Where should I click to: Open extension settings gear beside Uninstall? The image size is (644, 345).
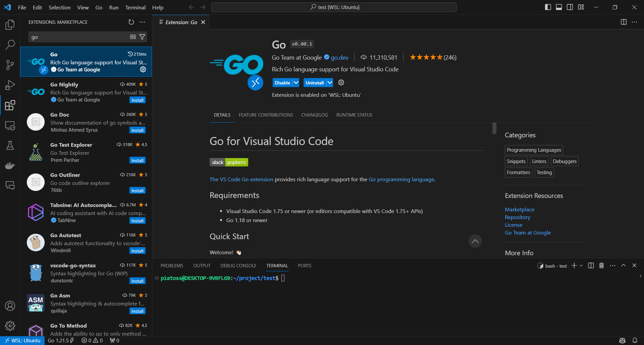tap(341, 82)
